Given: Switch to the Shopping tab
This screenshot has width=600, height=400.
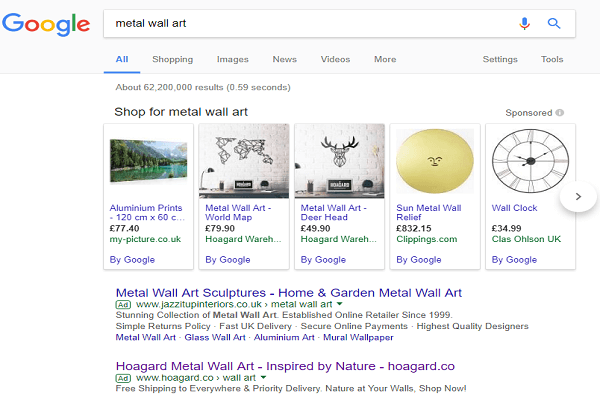Looking at the screenshot, I should (x=173, y=59).
